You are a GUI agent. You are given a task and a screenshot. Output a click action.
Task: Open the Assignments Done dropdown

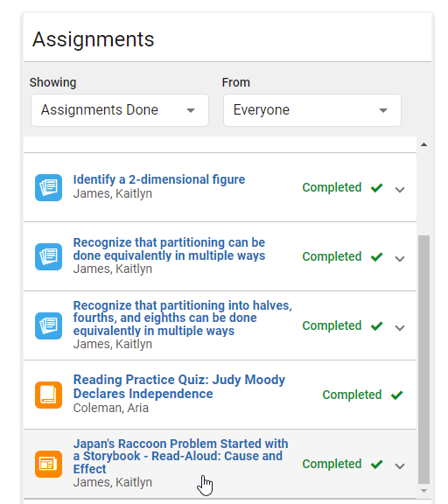(120, 110)
